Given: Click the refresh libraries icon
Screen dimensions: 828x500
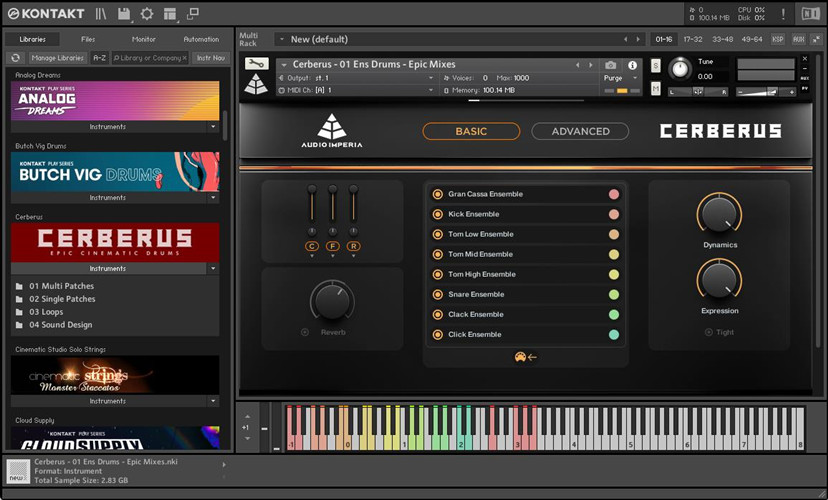Looking at the screenshot, I should 16,58.
